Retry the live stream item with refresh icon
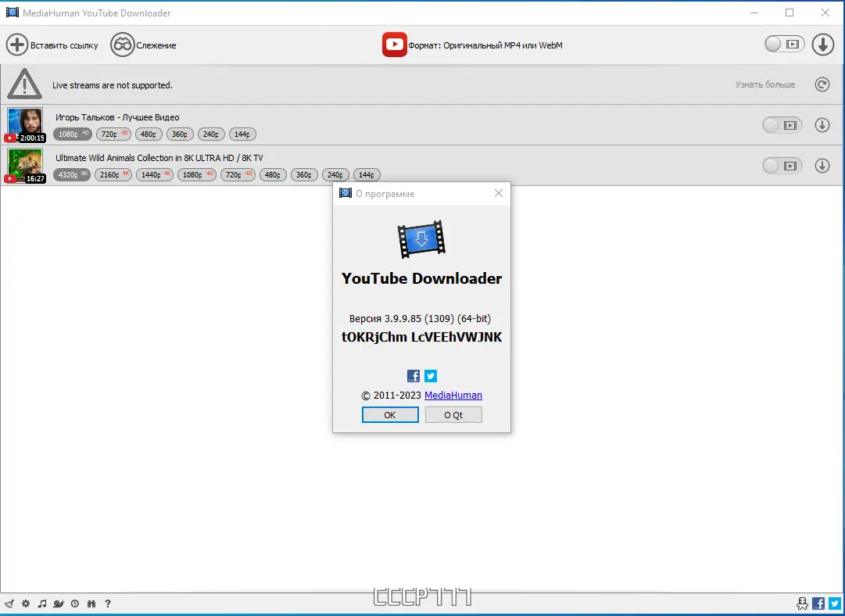Screen dimensions: 845x616 [822, 84]
